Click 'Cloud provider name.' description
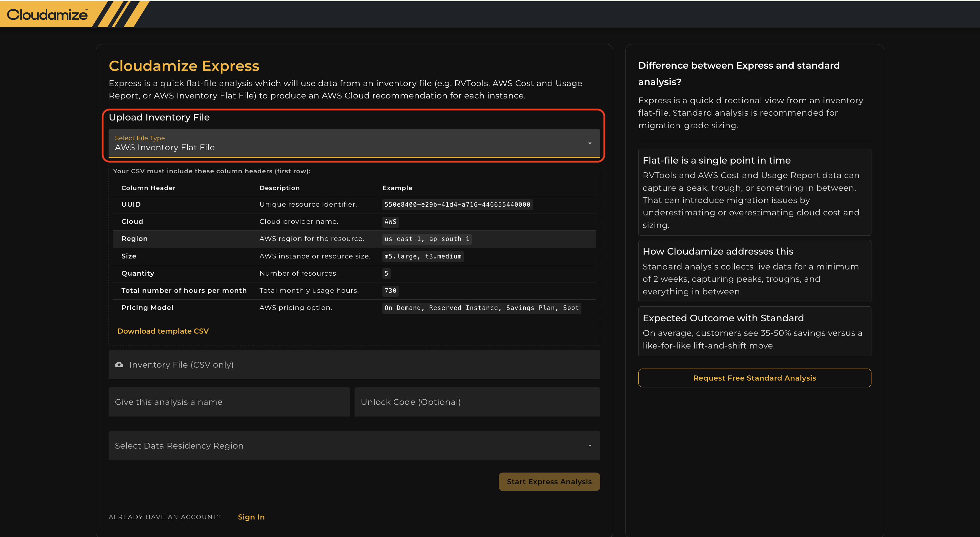 pos(299,221)
